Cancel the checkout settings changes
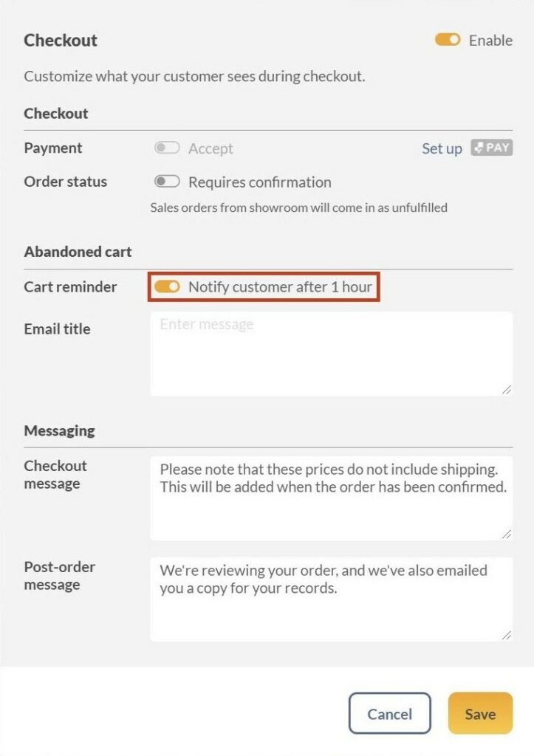The width and height of the screenshot is (534, 756). coord(390,713)
